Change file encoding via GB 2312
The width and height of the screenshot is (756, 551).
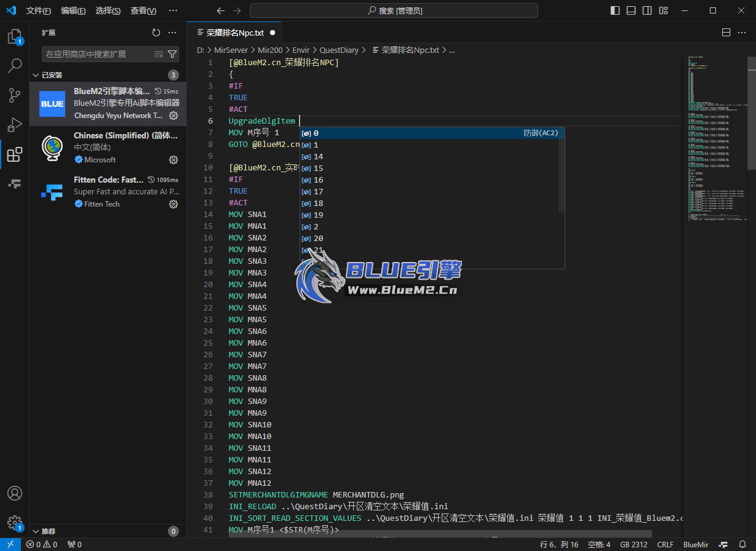click(x=634, y=544)
